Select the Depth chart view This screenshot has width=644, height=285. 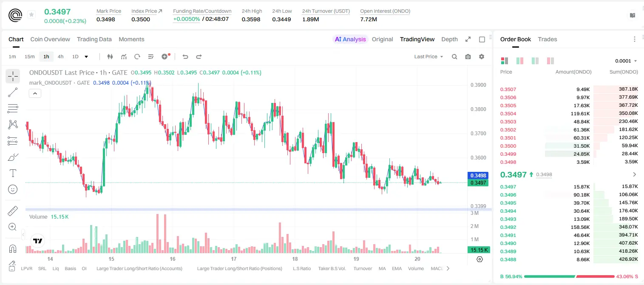[449, 39]
